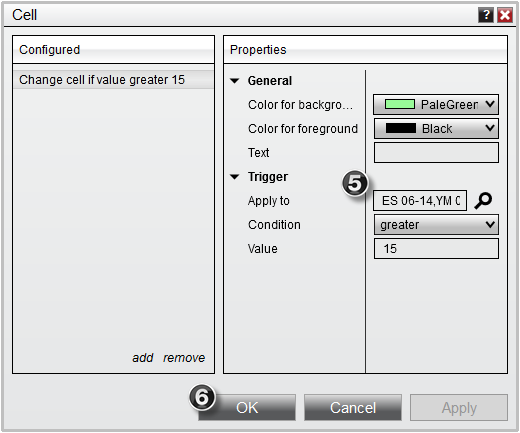Viewport: 520px width, 433px height.
Task: Collapse the General section triangle
Action: [x=235, y=81]
